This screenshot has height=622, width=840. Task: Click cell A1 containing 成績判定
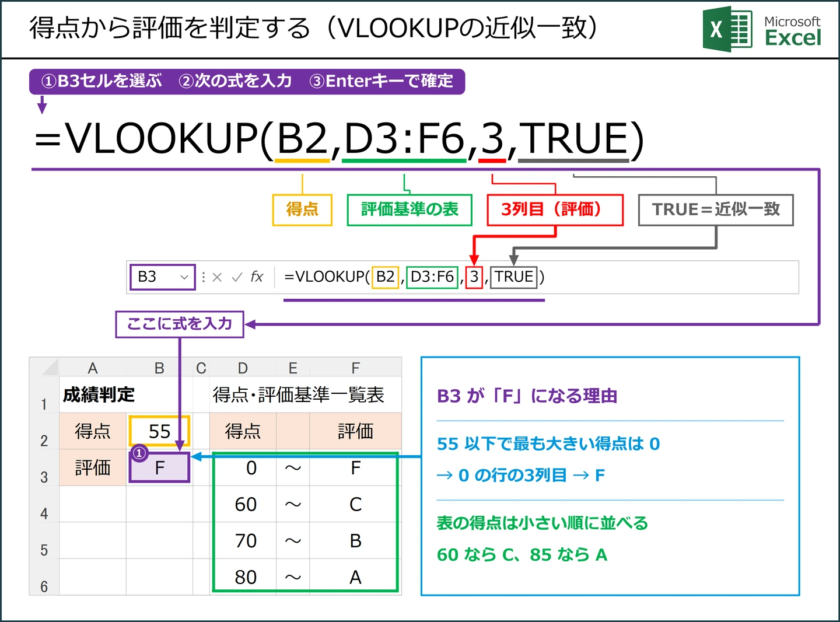93,395
